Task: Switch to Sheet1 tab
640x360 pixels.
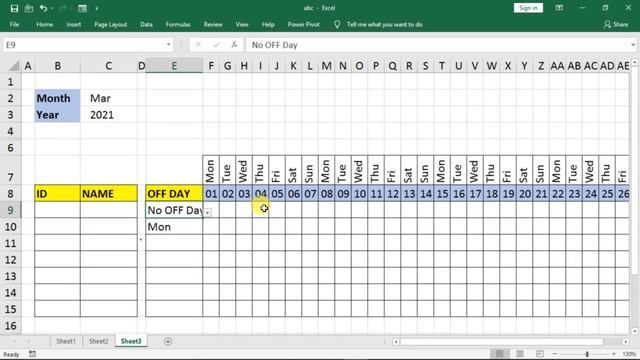Action: [66, 341]
